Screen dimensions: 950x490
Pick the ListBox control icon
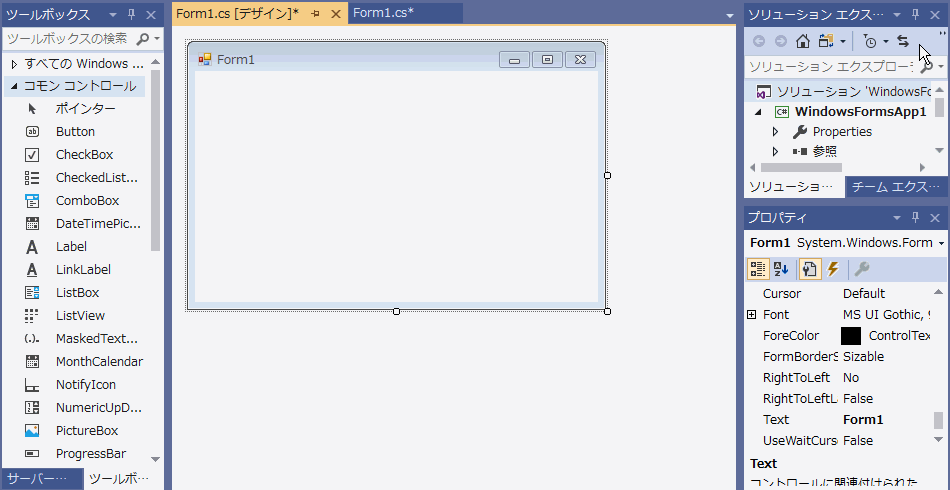point(32,293)
